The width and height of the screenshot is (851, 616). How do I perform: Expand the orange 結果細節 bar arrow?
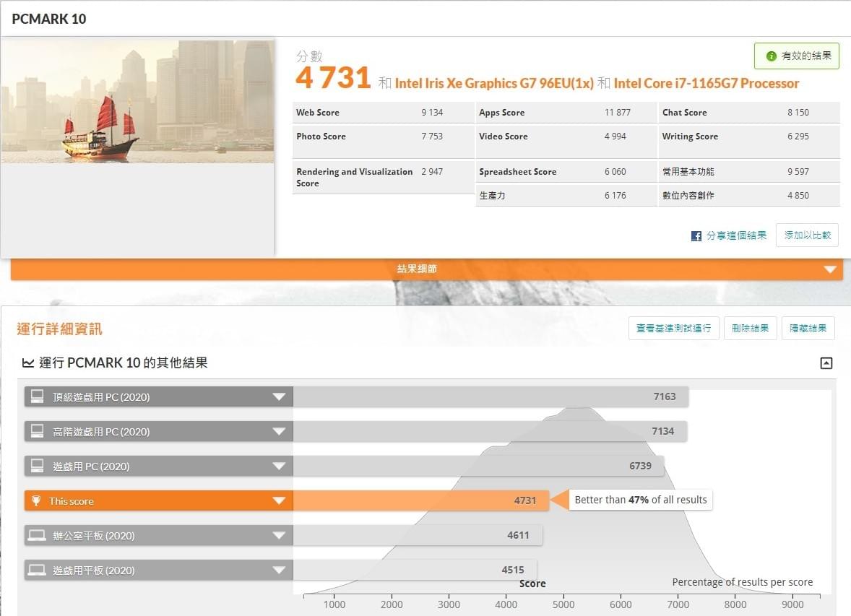click(830, 269)
